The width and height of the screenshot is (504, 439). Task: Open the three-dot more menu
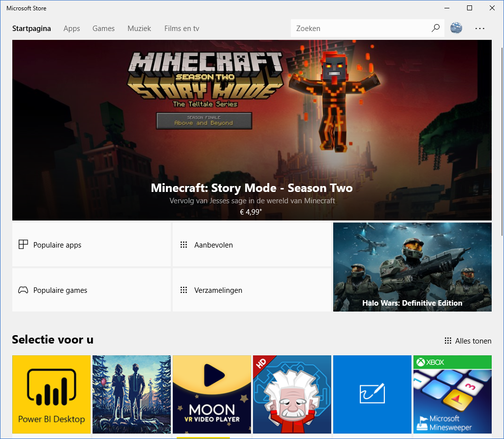coord(480,29)
